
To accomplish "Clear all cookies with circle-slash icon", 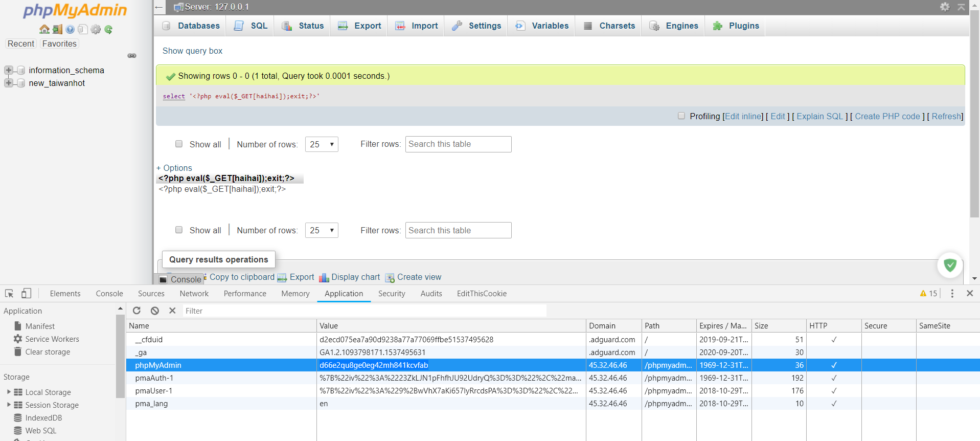I will pos(154,311).
